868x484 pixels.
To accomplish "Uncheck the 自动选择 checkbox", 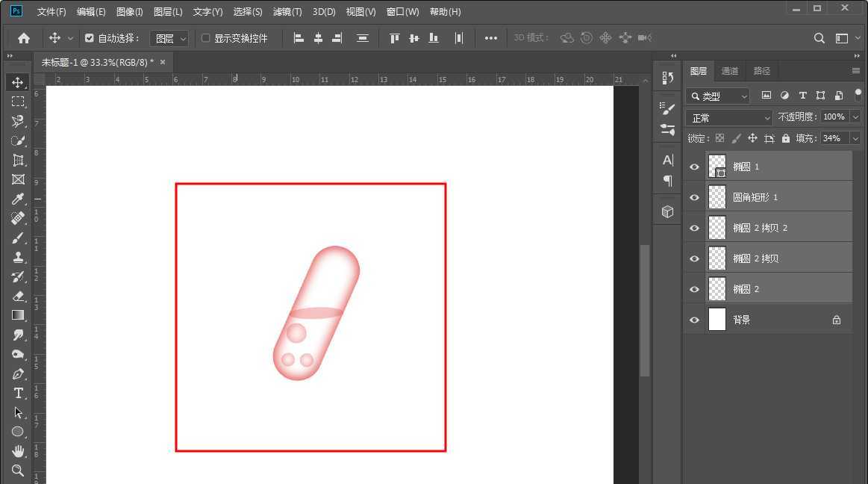I will point(90,38).
